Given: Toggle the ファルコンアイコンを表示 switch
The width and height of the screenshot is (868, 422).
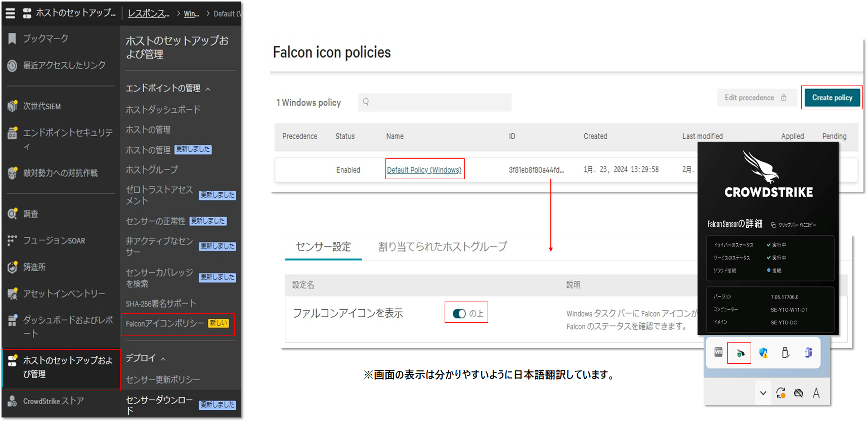Looking at the screenshot, I should [x=459, y=314].
